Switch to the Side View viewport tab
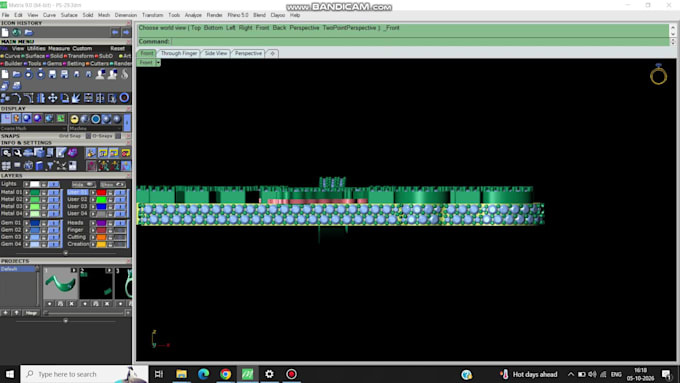The width and height of the screenshot is (680, 383). tap(216, 53)
